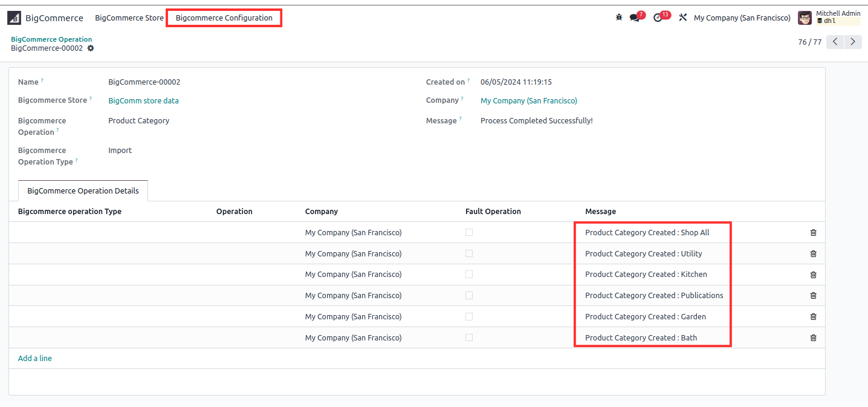The image size is (868, 407).
Task: Click Mitchell Admin avatar picture
Action: (805, 18)
